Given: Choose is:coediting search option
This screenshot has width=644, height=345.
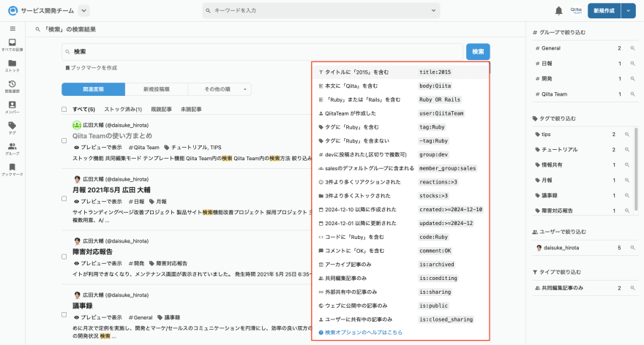Looking at the screenshot, I should coord(400,278).
